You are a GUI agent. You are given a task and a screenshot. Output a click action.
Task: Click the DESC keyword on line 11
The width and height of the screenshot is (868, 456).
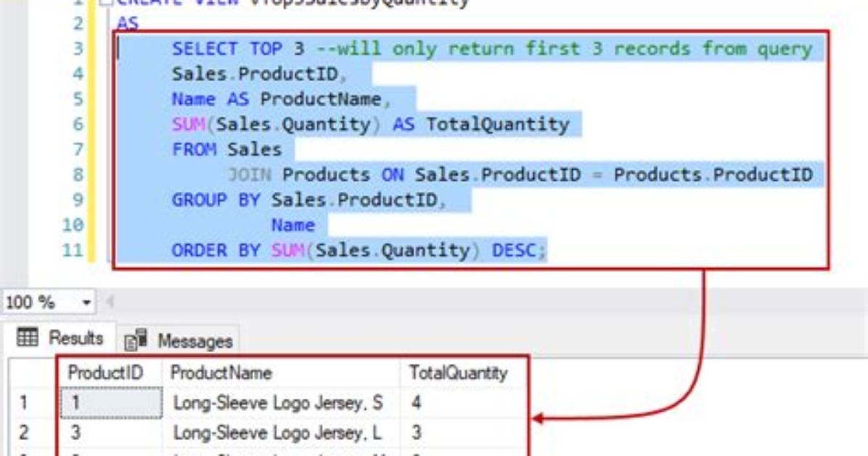click(x=515, y=250)
